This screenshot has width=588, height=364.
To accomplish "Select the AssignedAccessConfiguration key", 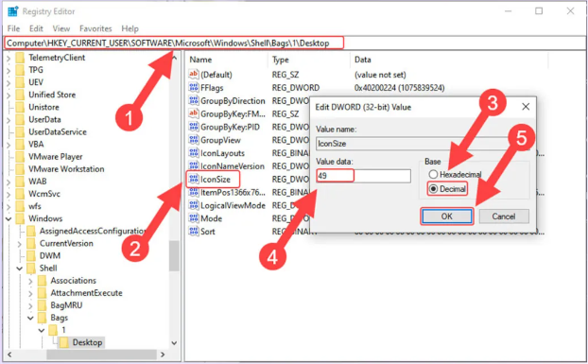I will tap(93, 231).
